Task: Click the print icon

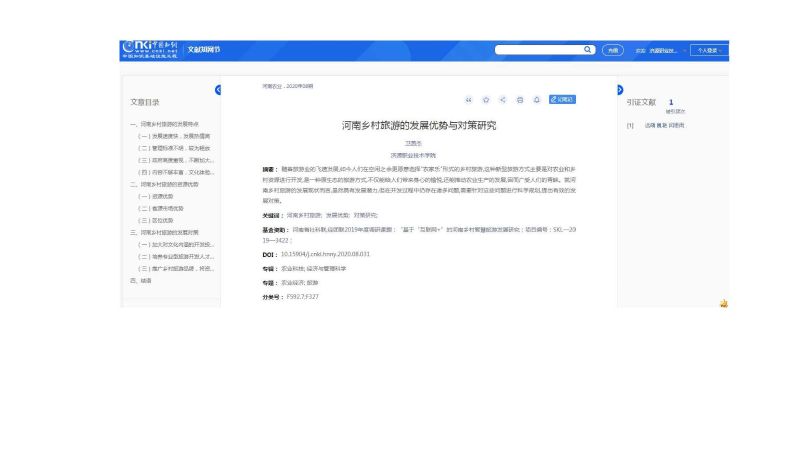Action: pos(519,100)
